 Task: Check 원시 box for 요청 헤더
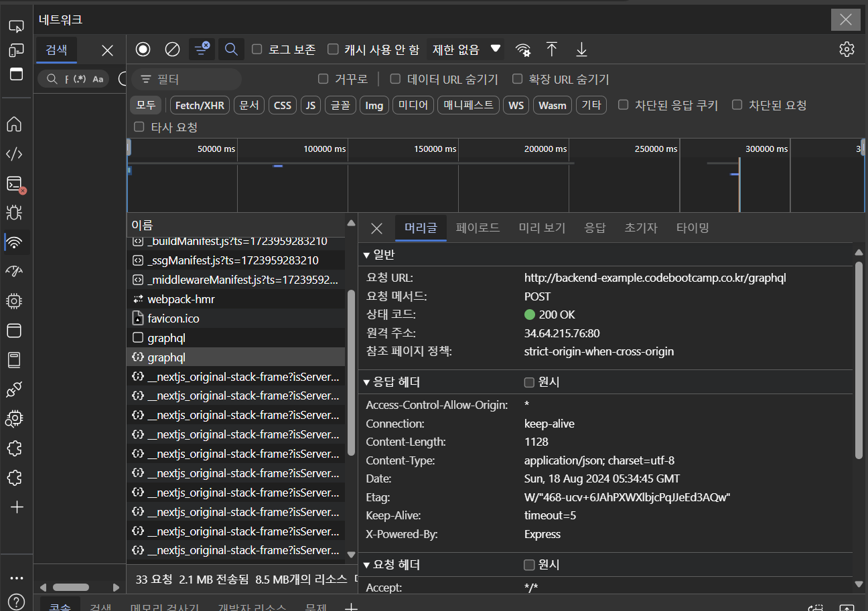point(529,565)
